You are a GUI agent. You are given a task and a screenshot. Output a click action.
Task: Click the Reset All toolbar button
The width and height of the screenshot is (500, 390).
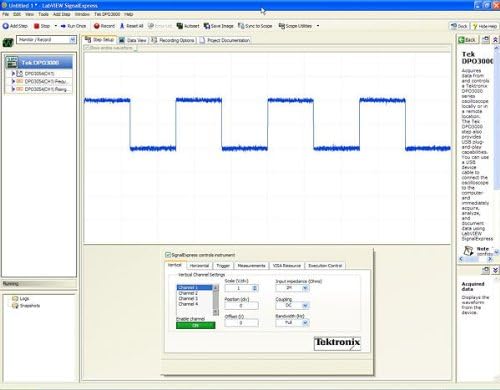pyautogui.click(x=131, y=26)
